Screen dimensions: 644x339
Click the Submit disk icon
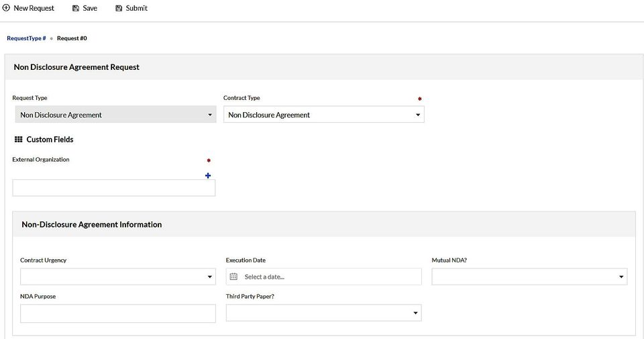pyautogui.click(x=119, y=8)
